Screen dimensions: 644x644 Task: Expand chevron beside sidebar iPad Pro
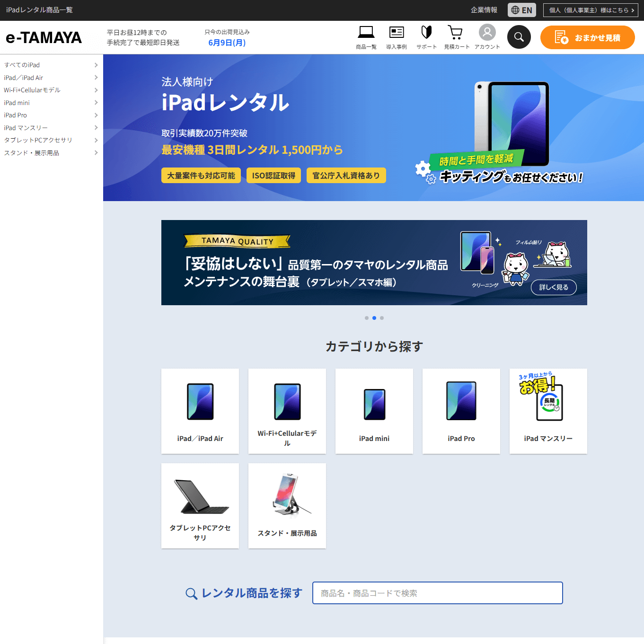click(x=96, y=115)
